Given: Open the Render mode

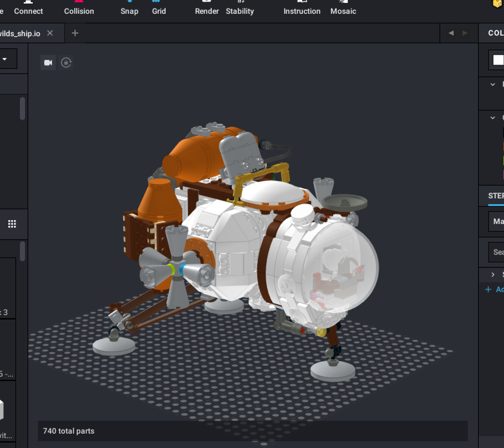Looking at the screenshot, I should tap(207, 8).
